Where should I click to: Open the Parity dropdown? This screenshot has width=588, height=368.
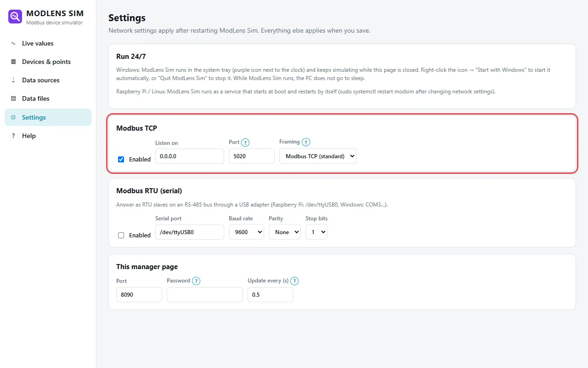pyautogui.click(x=285, y=232)
